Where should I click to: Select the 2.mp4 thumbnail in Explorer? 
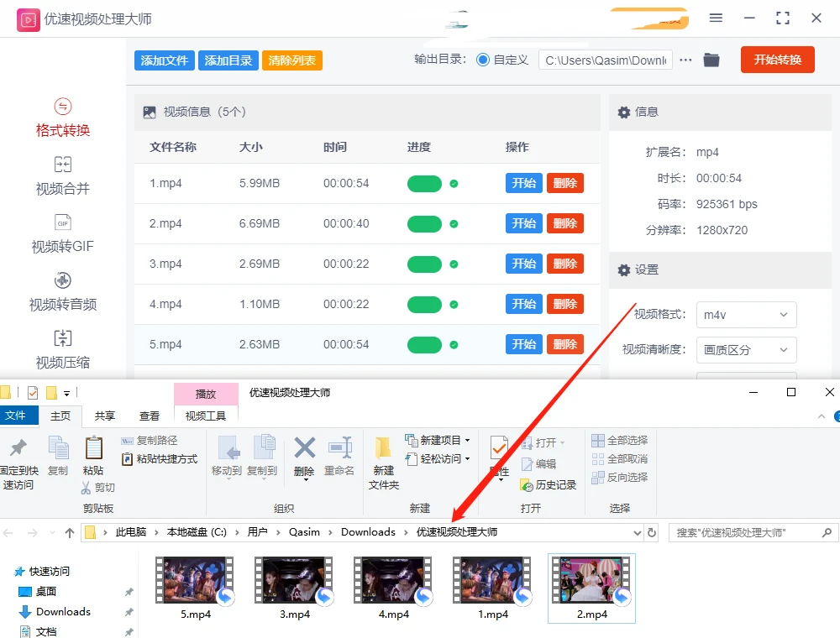591,588
